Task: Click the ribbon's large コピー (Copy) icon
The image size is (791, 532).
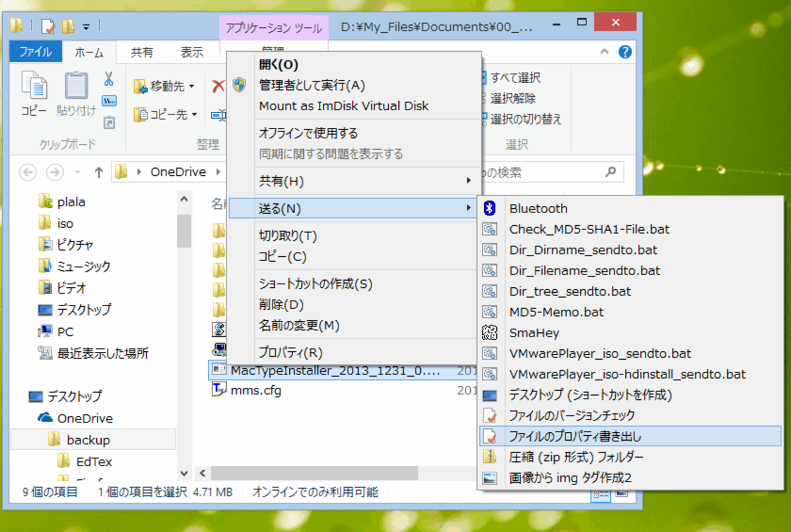Action: coord(34,86)
